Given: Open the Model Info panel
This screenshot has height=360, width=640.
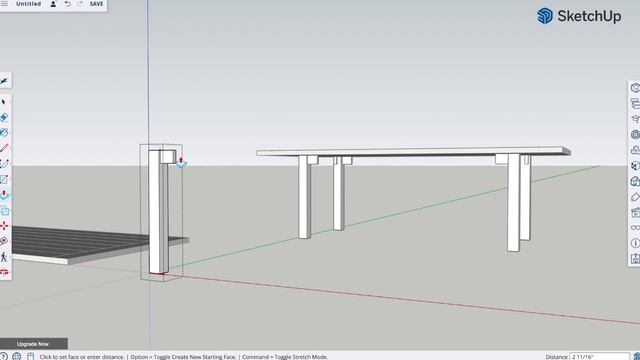Looking at the screenshot, I should [635, 243].
